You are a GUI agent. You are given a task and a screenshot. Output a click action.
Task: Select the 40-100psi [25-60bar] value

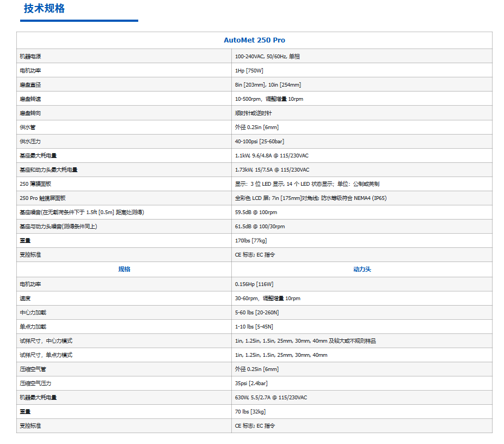(x=260, y=141)
